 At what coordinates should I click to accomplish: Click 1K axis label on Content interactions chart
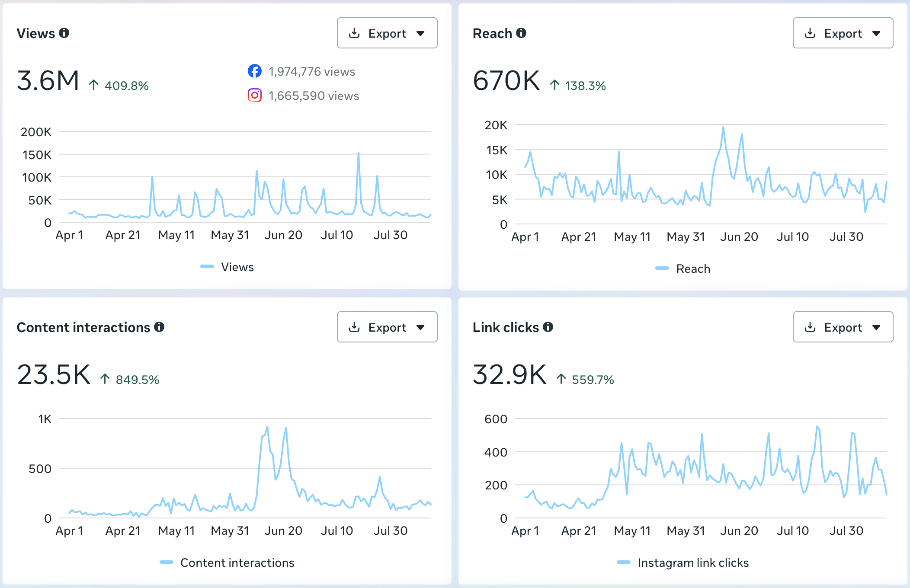point(45,419)
